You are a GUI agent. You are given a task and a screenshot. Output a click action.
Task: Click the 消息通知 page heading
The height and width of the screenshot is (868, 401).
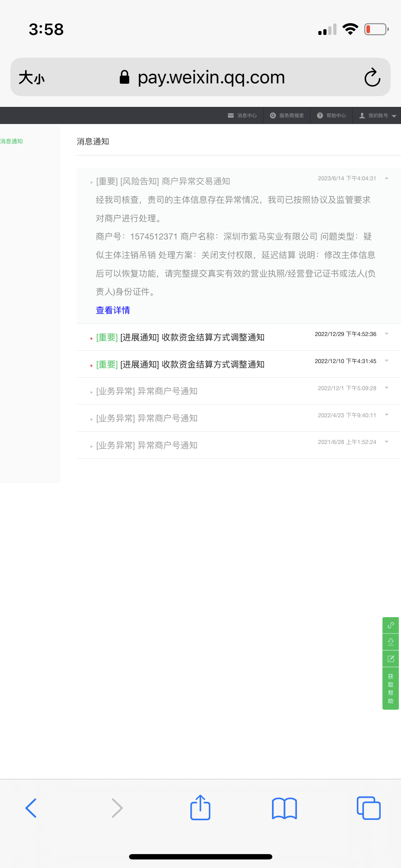(93, 141)
